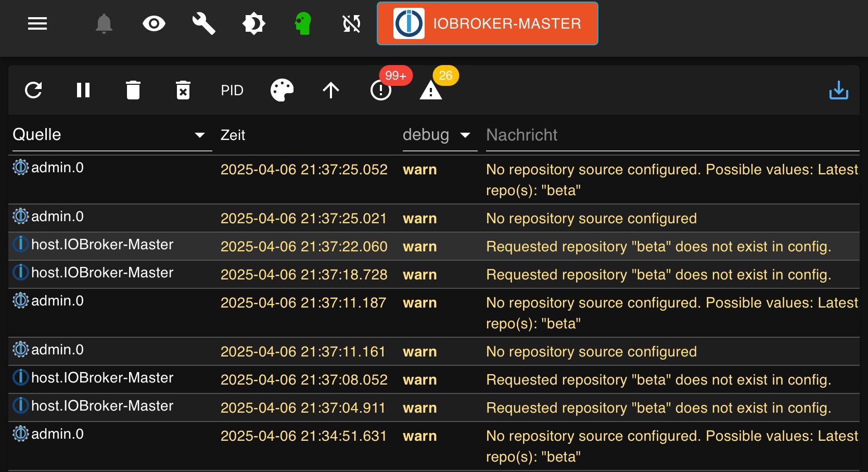The image size is (868, 472).
Task: Select message in row 21:37:04.911
Action: point(658,408)
